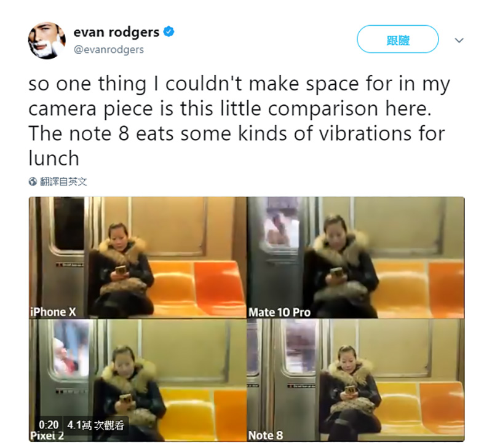Click the Pixel 2 caption label
This screenshot has width=492, height=448.
47,436
